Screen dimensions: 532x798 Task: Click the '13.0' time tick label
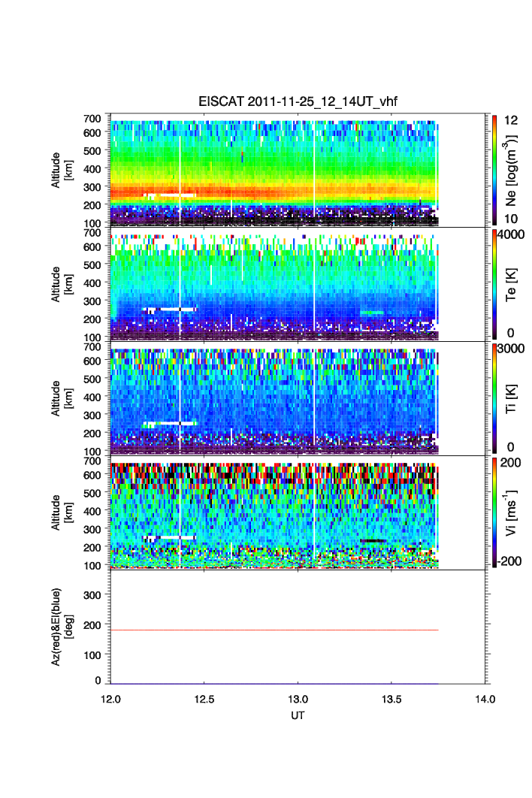298,700
